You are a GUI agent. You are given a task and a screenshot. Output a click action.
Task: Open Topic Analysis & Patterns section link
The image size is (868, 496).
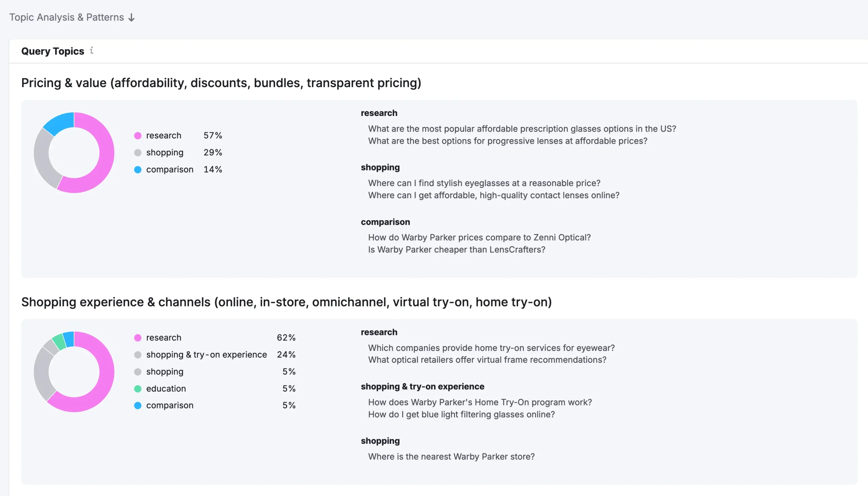click(x=66, y=17)
